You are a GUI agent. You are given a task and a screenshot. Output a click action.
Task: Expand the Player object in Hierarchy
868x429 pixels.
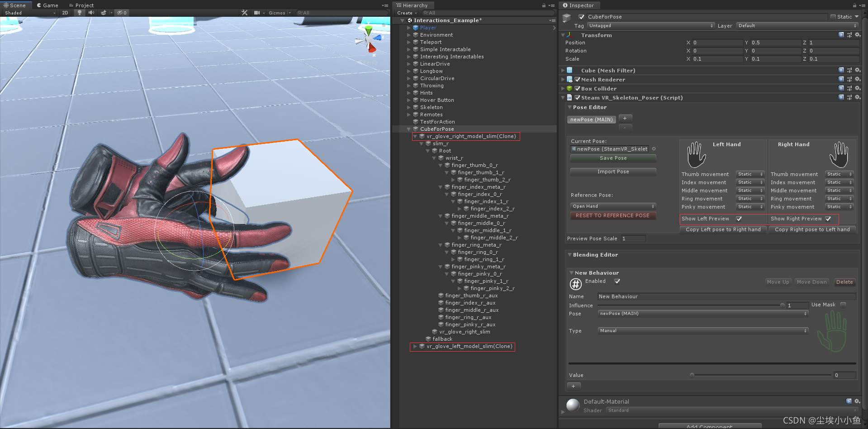click(x=408, y=28)
